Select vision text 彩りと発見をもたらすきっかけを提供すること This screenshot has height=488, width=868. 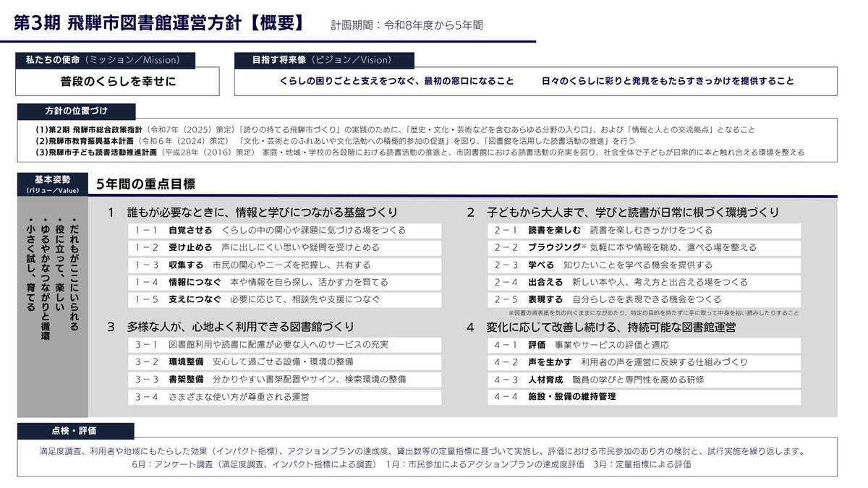coord(698,81)
